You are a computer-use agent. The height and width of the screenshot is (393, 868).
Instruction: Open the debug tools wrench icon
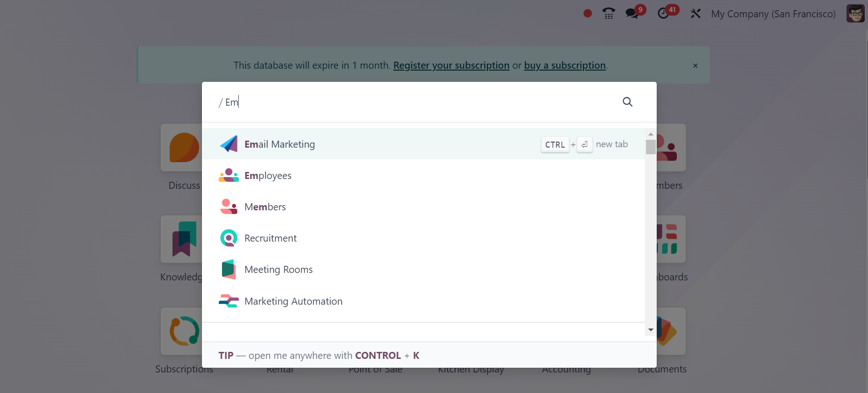[696, 14]
